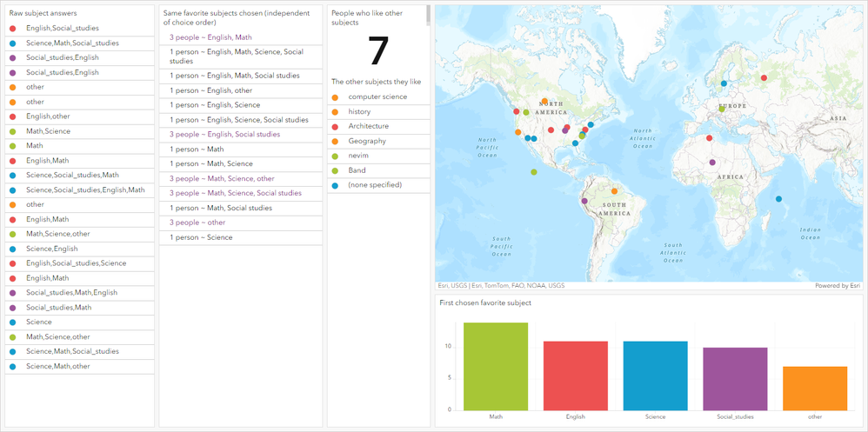
Task: Click the 'Band' other-subject row
Action: click(x=378, y=170)
